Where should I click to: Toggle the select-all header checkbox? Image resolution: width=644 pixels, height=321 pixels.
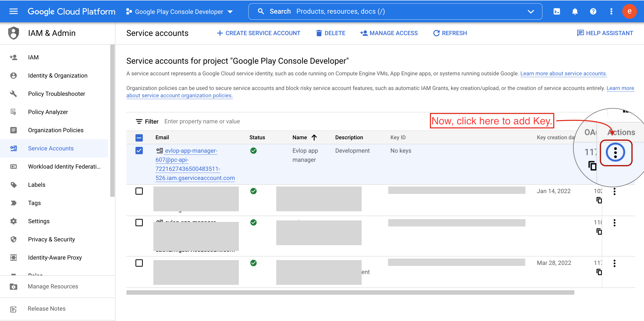[139, 137]
